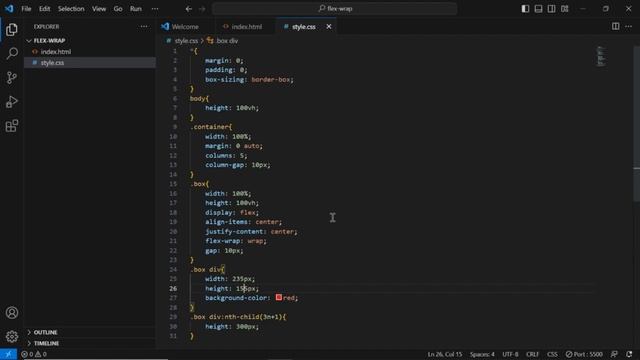This screenshot has height=360, width=640.
Task: Open the Explorer view in activity bar
Action: pos(12,29)
